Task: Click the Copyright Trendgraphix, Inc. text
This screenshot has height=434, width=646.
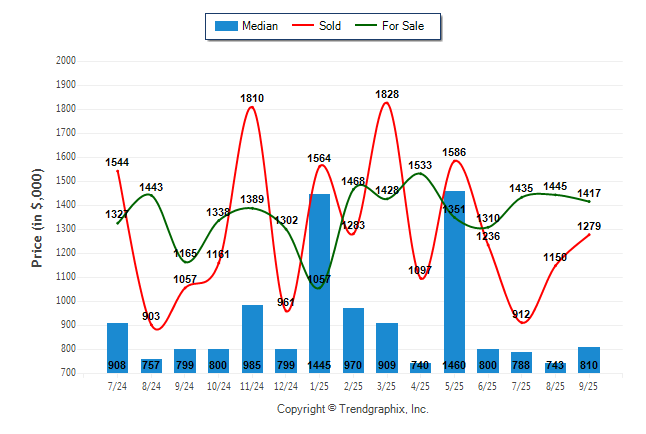Action: (x=352, y=409)
